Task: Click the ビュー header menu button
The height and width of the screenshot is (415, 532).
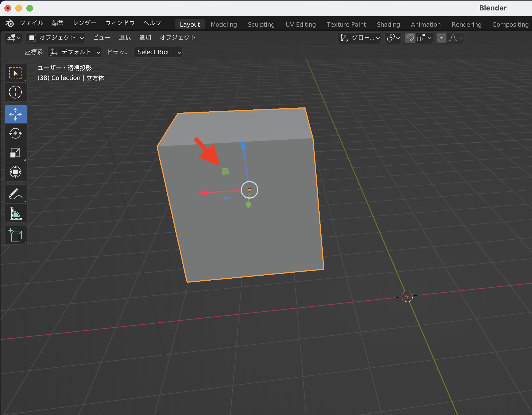Action: (101, 38)
